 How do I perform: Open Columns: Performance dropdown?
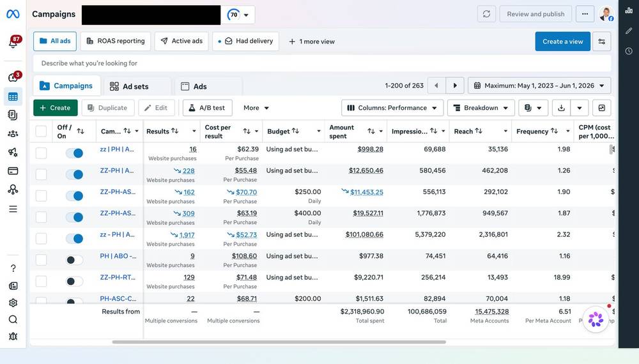click(392, 108)
